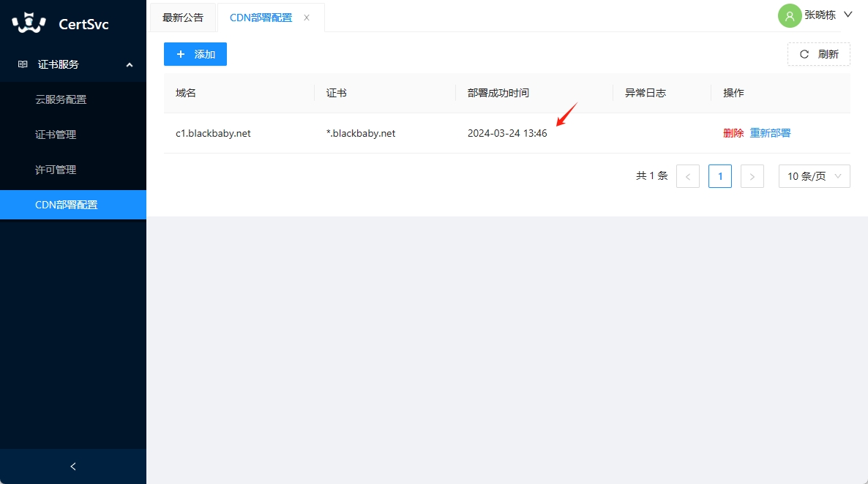Image resolution: width=868 pixels, height=484 pixels.
Task: Click the plus icon on 添加 button
Action: 181,53
